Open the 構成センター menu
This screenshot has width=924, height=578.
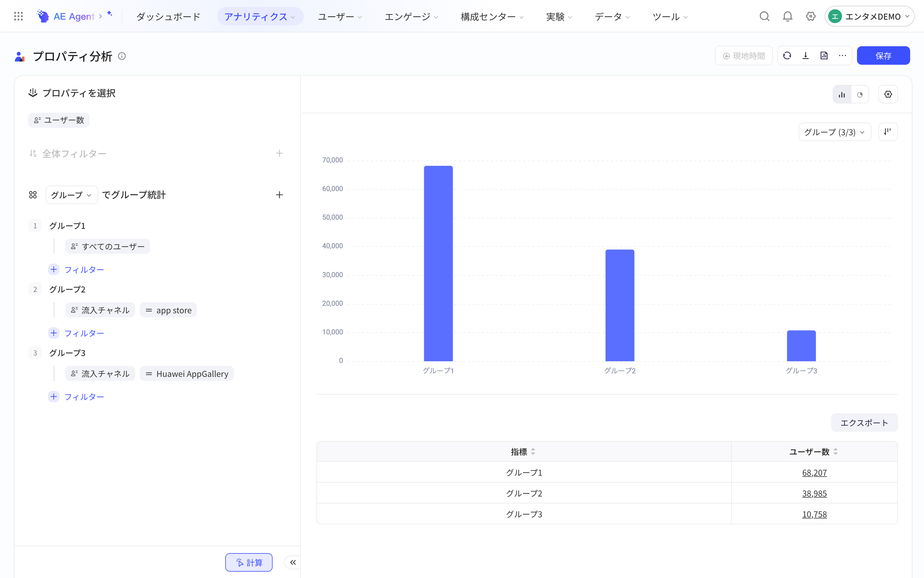(x=492, y=16)
